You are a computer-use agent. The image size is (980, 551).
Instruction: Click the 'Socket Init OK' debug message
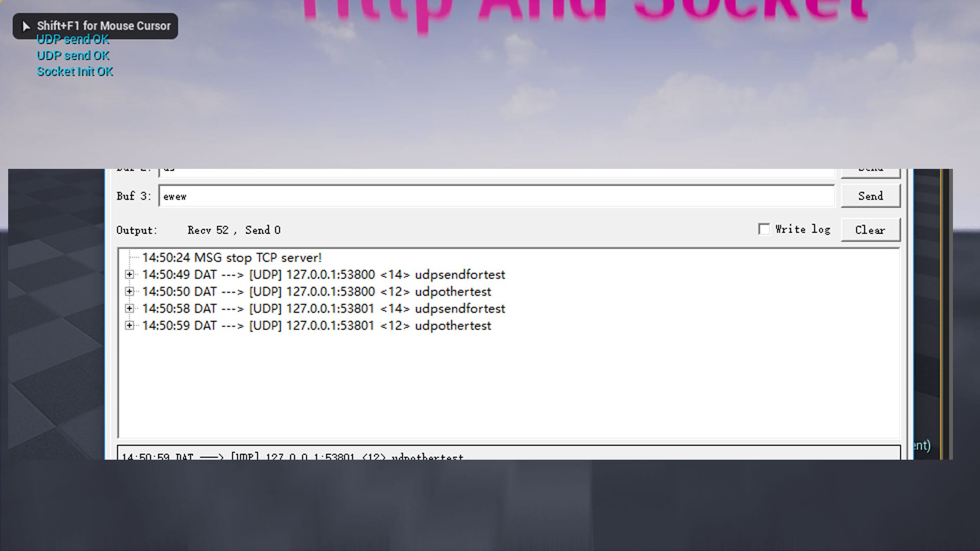click(75, 71)
